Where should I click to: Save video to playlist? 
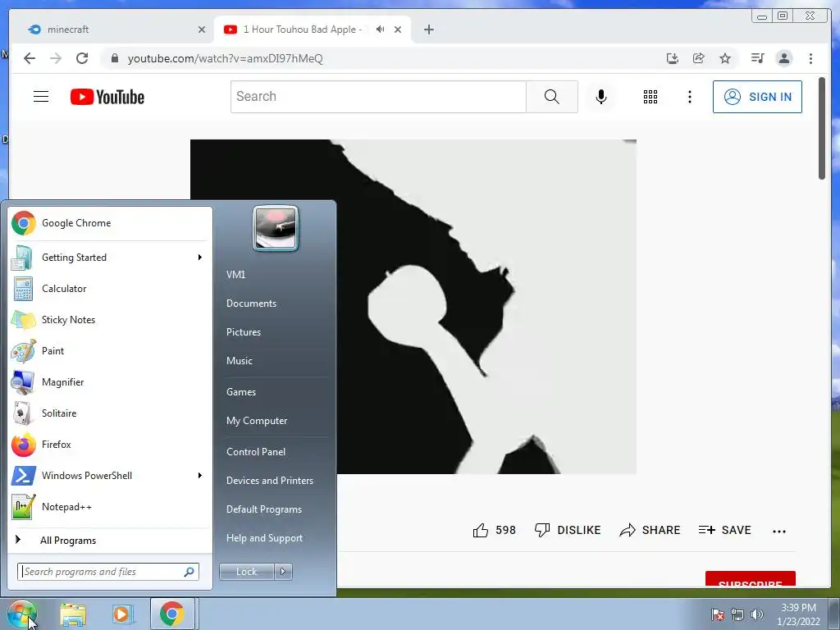point(725,531)
